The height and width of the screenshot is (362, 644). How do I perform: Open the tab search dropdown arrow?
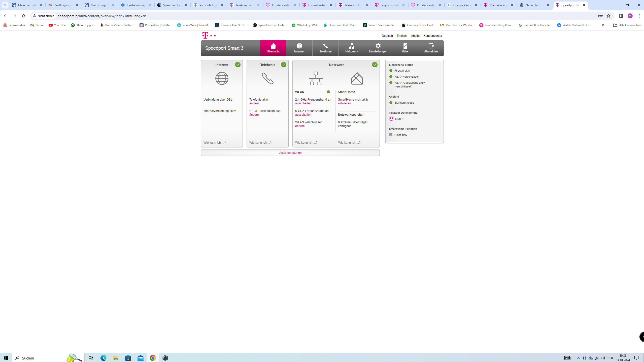[5, 5]
